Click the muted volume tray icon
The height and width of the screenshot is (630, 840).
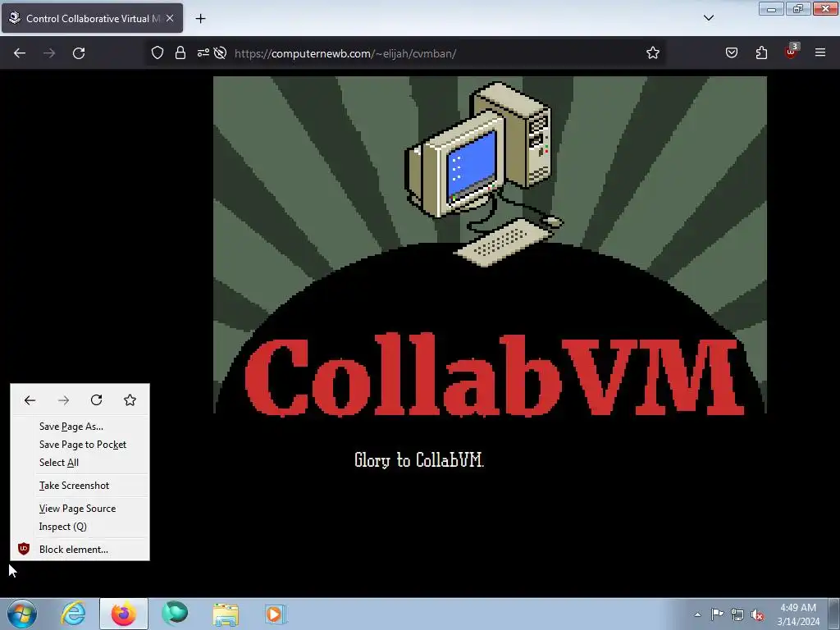pyautogui.click(x=757, y=615)
